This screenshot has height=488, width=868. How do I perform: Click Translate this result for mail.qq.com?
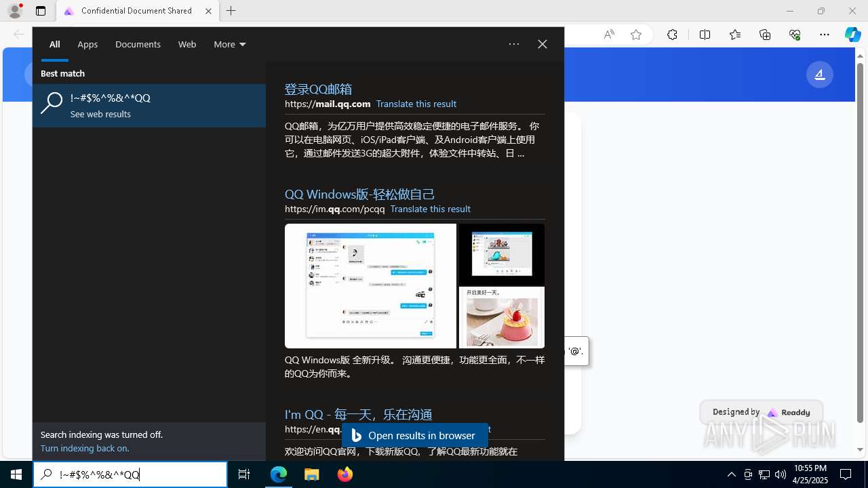[416, 104]
